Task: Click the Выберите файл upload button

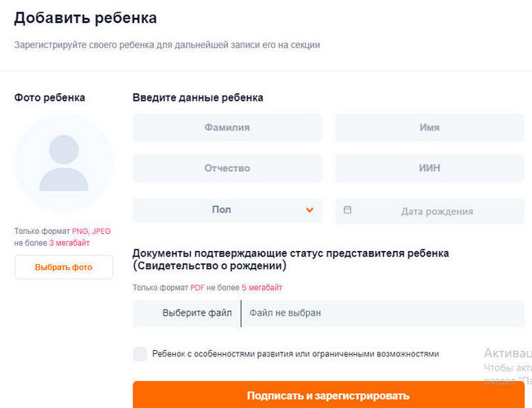Action: pyautogui.click(x=196, y=313)
